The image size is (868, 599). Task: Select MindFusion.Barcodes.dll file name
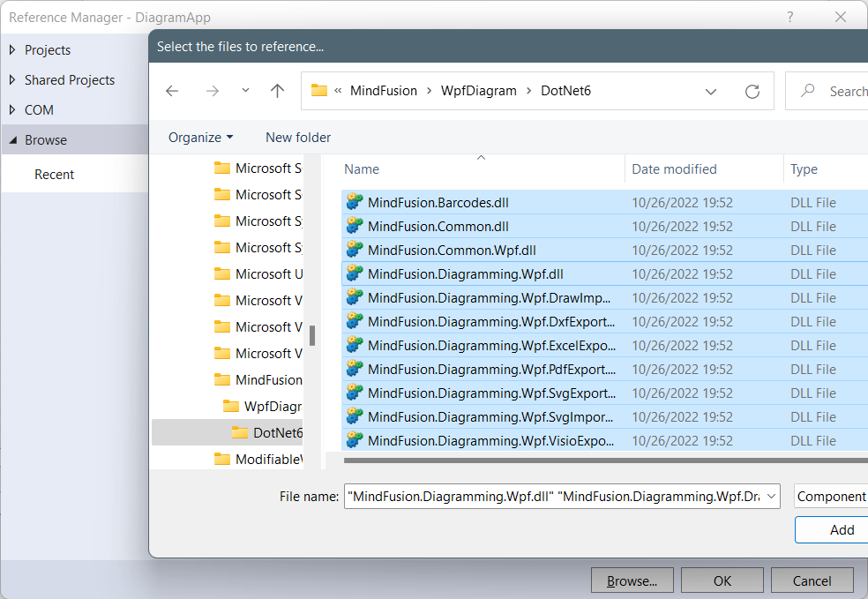438,203
